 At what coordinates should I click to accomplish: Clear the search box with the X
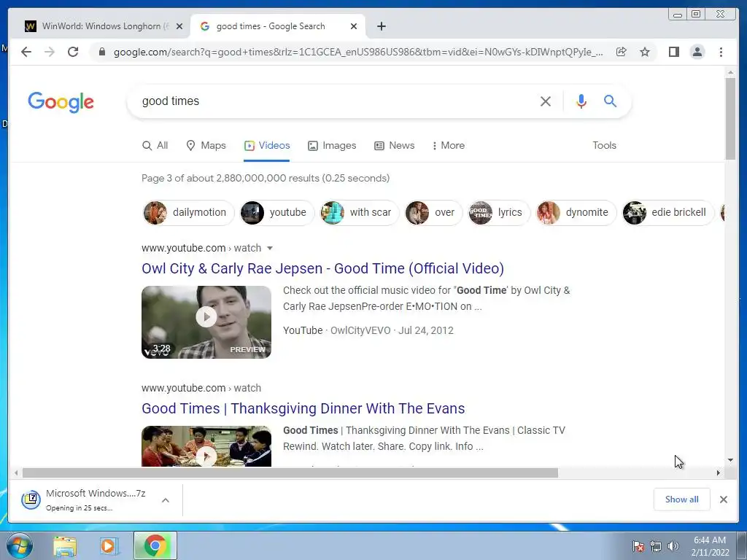(546, 101)
